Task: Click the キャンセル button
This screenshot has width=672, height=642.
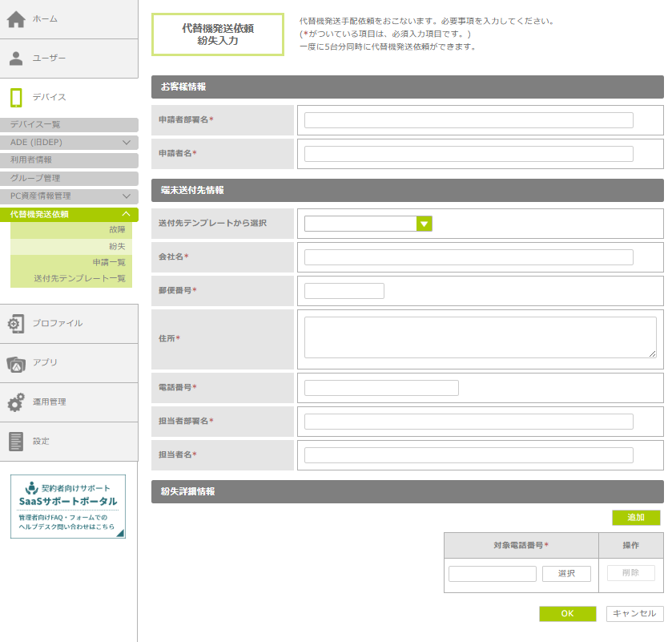Action: click(634, 614)
